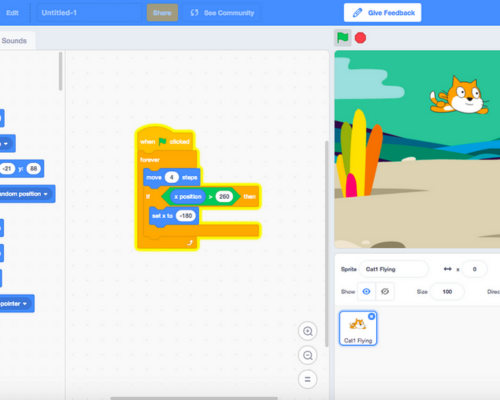Viewport: 500px width, 400px height.
Task: Delete the Cat1 Flying sprite with its X
Action: [371, 316]
